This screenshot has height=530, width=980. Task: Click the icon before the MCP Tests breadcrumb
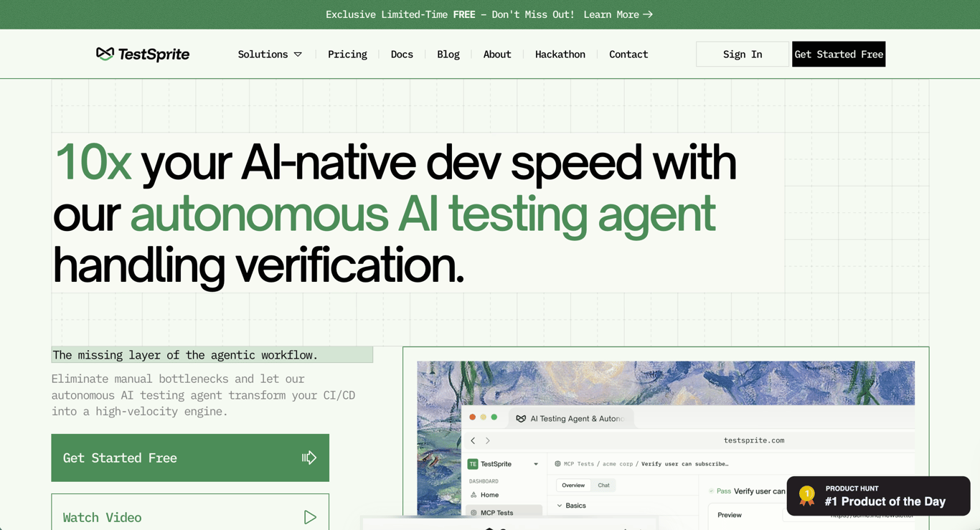tap(557, 464)
